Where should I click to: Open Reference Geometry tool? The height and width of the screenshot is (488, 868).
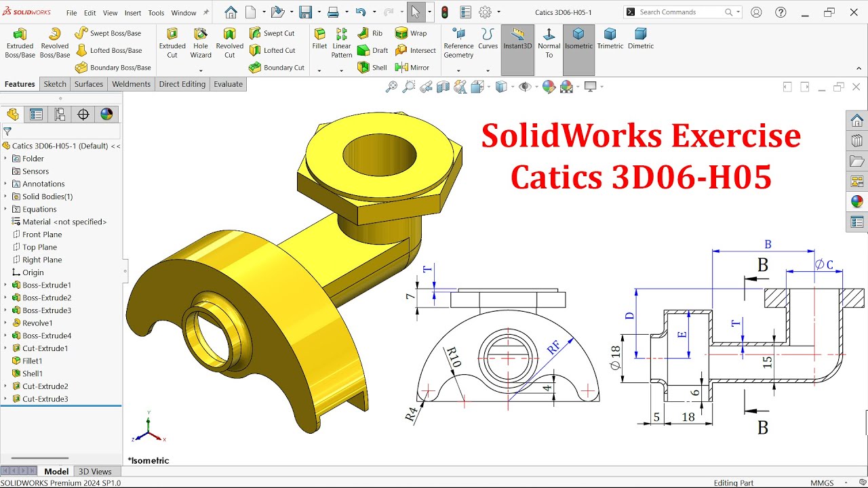pyautogui.click(x=458, y=44)
